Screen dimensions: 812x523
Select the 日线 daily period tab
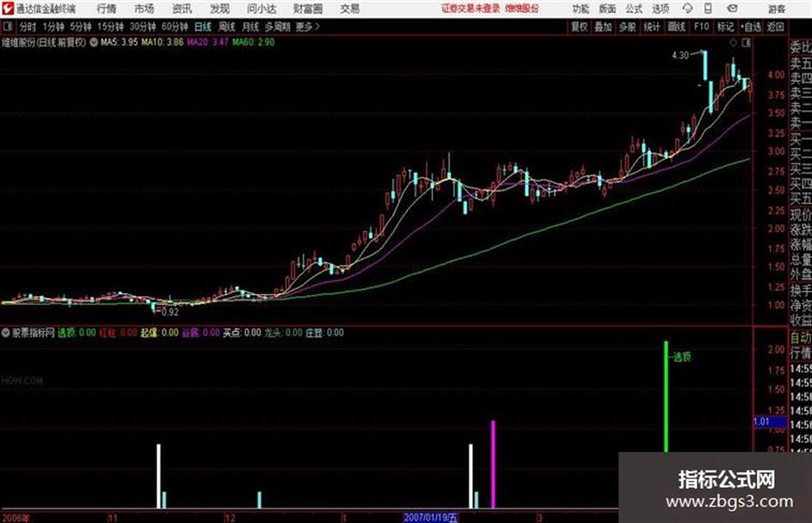point(203,27)
